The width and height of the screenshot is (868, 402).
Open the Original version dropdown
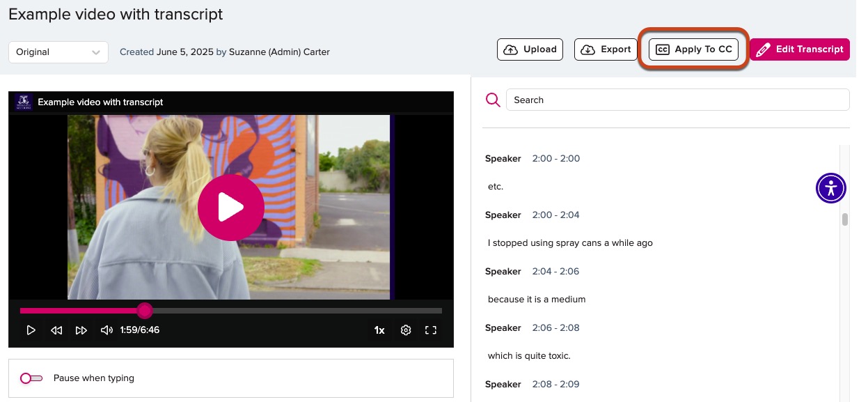coord(58,52)
